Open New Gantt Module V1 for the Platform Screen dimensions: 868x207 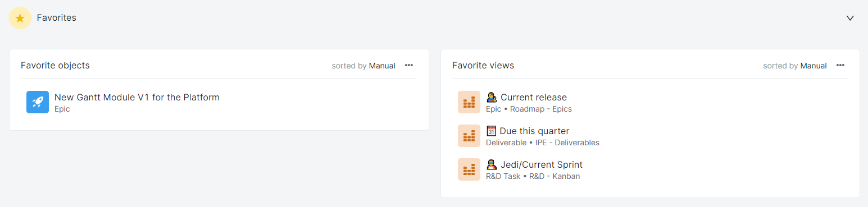pos(137,97)
